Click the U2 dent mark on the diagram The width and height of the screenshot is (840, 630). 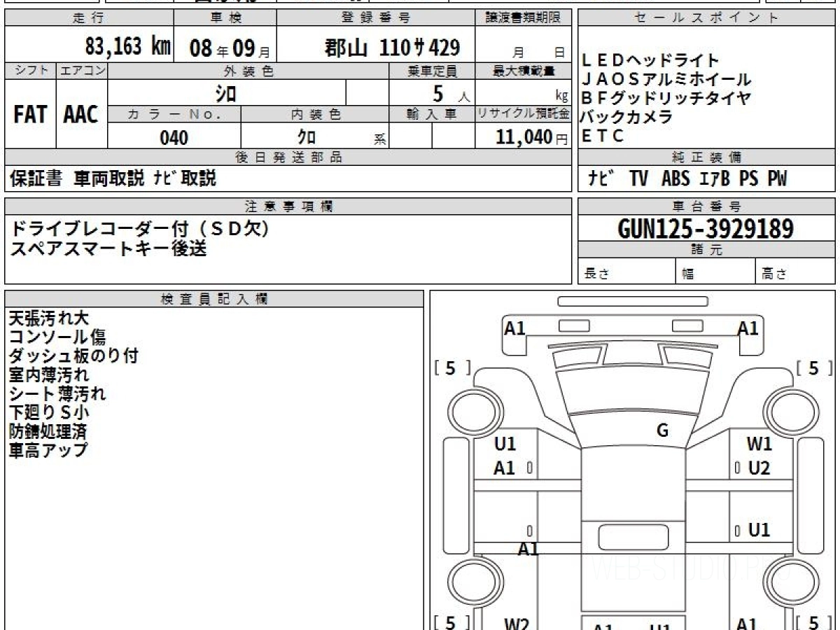click(x=759, y=468)
